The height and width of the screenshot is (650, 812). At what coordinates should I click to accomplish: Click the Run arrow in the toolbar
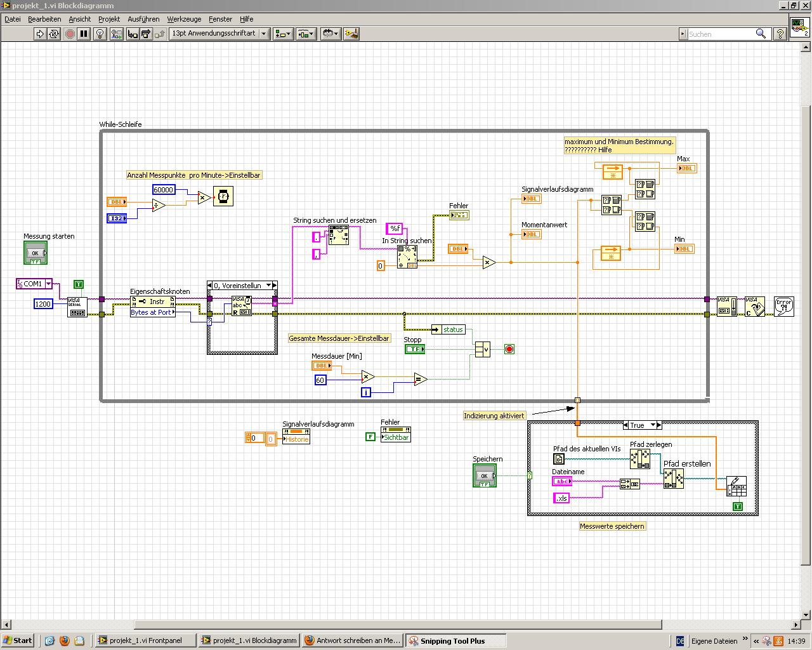coord(40,34)
